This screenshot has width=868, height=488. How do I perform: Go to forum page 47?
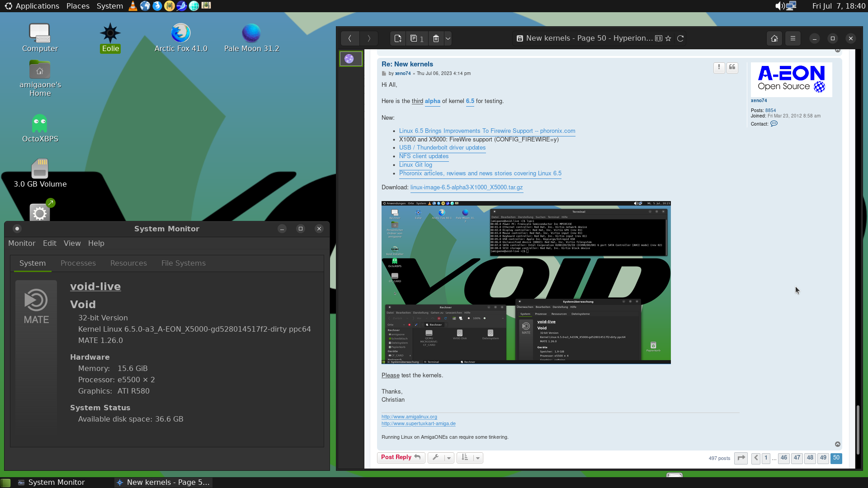[797, 458]
